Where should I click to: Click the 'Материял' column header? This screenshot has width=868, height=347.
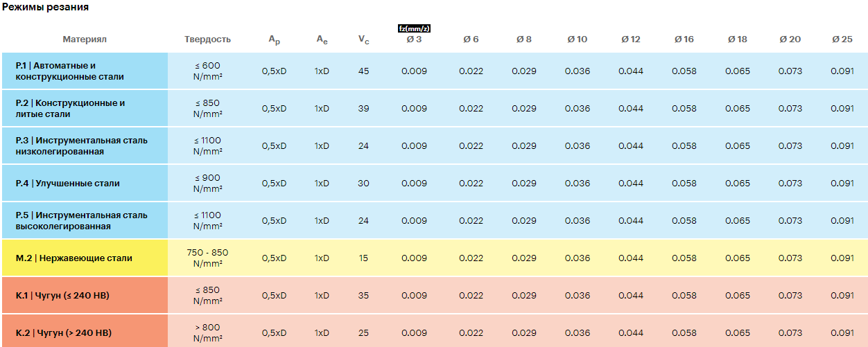click(x=85, y=39)
